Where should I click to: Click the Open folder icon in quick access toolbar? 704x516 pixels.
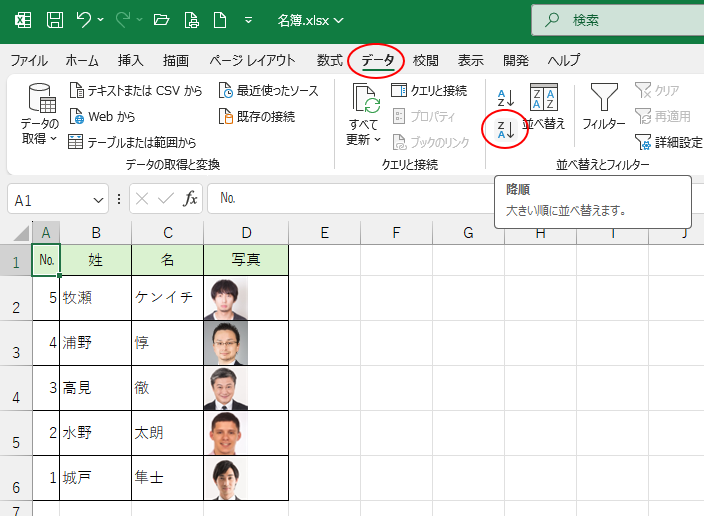(161, 20)
